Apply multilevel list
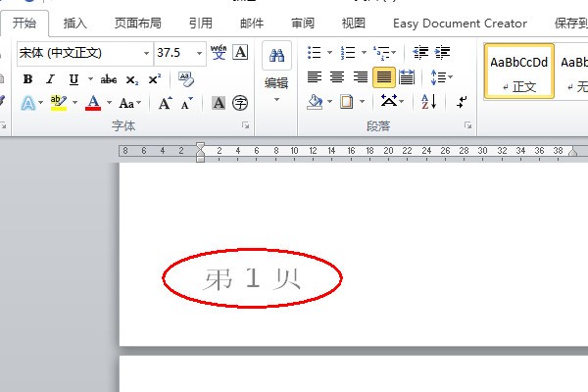The image size is (588, 392). click(382, 53)
